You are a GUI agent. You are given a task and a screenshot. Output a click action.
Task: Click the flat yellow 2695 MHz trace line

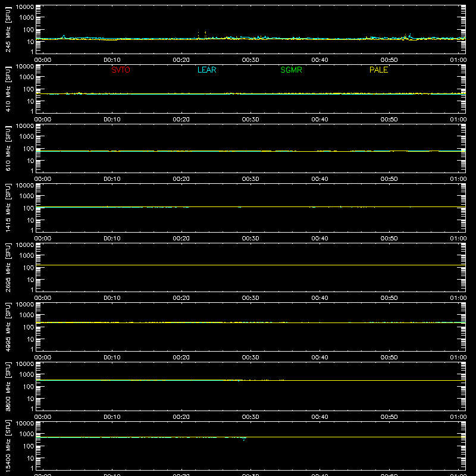tap(250, 265)
